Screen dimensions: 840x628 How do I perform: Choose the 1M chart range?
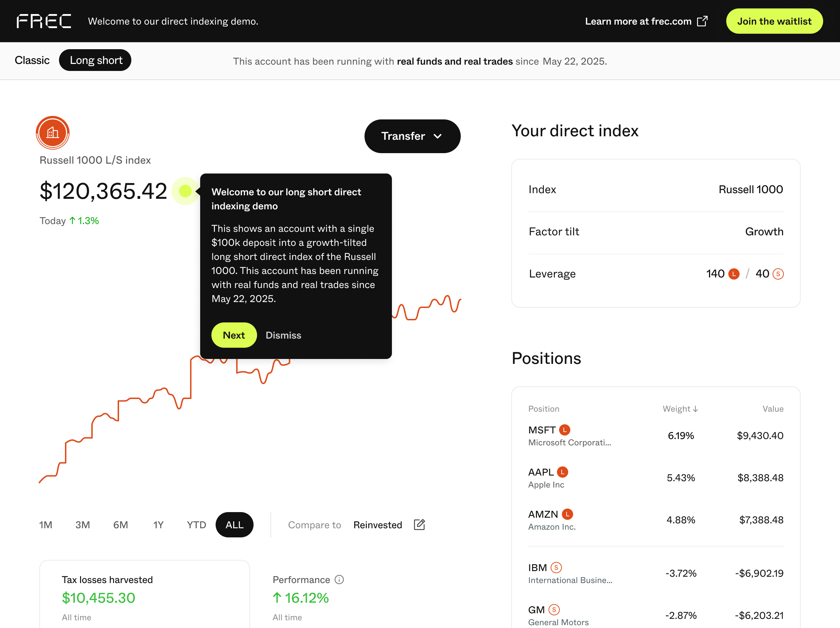coord(46,525)
